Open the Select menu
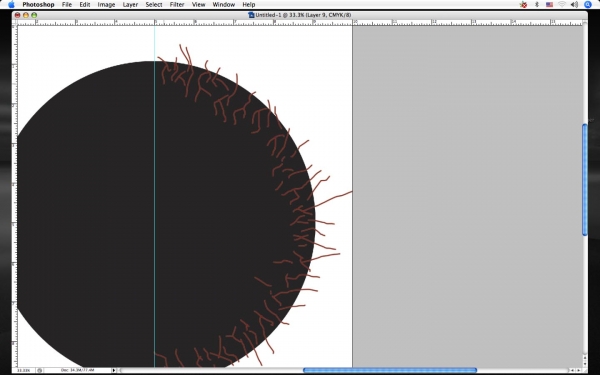The height and width of the screenshot is (375, 600). point(154,5)
